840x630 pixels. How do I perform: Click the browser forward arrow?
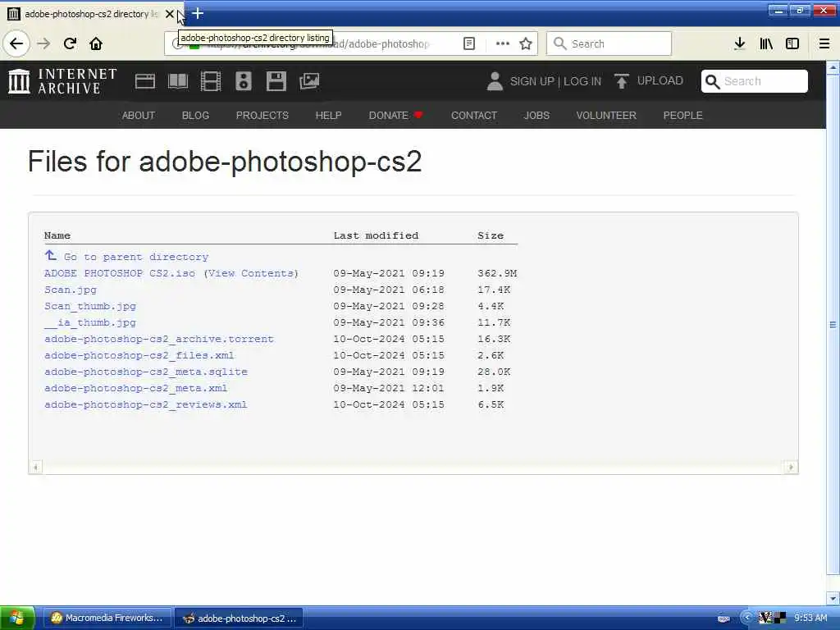click(x=43, y=43)
